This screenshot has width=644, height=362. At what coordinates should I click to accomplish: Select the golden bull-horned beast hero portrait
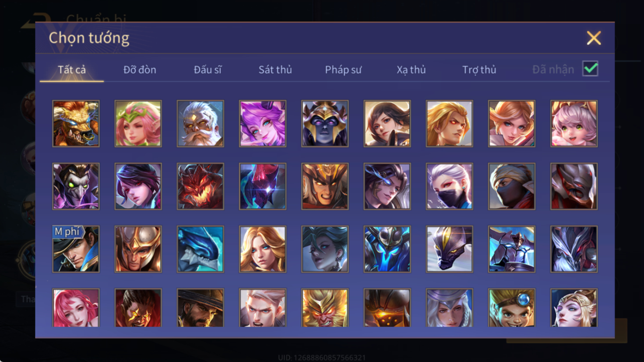coord(76,123)
